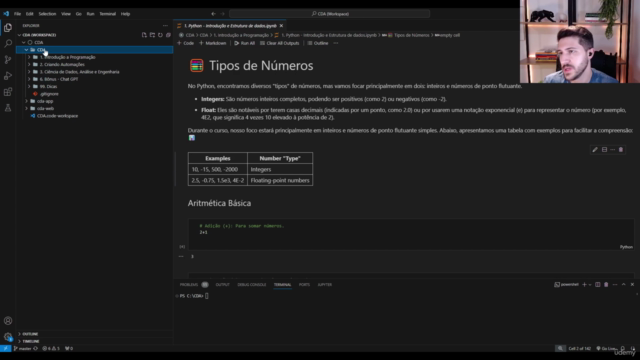
Task: Expand the 6. Bônus - Chat GPT folder
Action: [29, 79]
